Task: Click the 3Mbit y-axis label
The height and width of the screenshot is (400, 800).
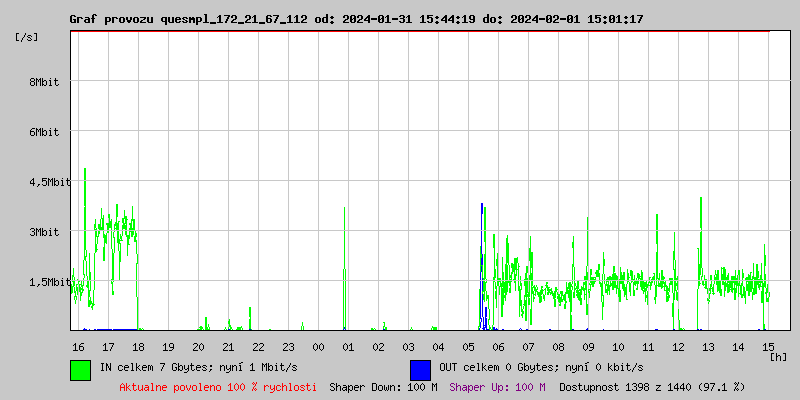Action: pyautogui.click(x=43, y=232)
